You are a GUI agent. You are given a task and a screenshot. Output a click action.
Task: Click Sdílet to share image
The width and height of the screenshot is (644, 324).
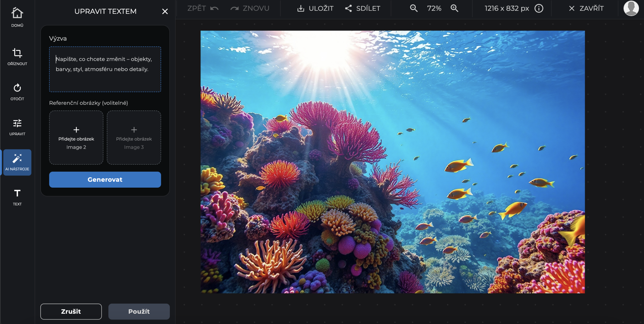363,8
